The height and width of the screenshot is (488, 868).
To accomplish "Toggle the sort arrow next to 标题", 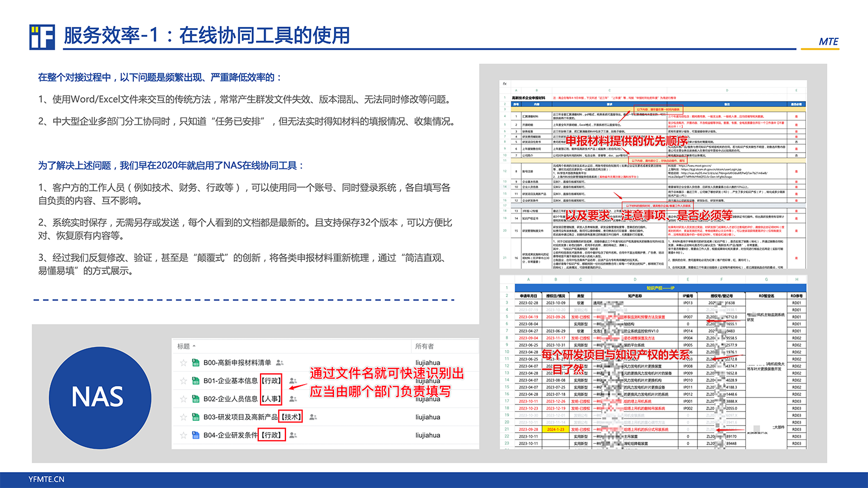I will coord(194,346).
